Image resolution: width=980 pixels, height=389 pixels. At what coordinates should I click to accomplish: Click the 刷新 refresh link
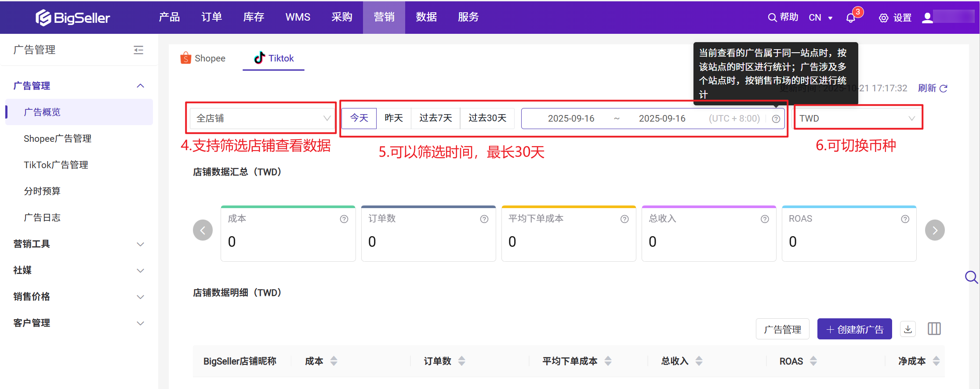932,88
